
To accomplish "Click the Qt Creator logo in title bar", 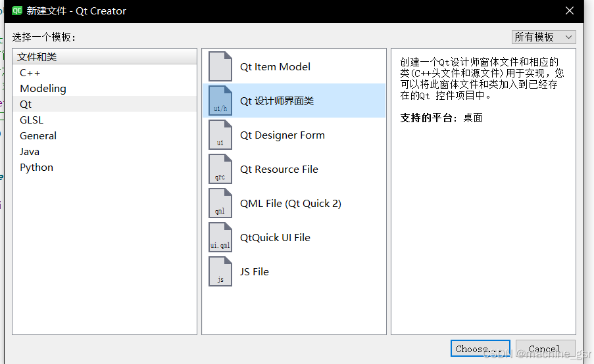I will [17, 11].
